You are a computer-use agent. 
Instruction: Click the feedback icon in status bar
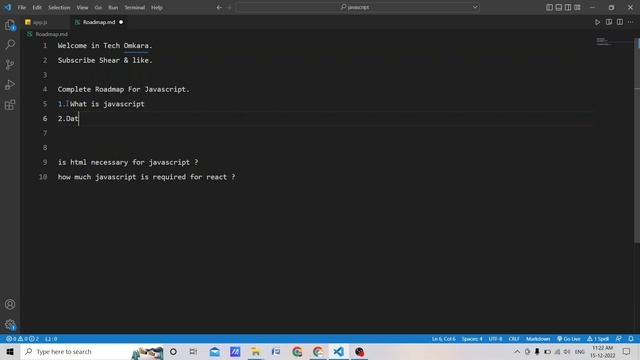[x=619, y=339]
